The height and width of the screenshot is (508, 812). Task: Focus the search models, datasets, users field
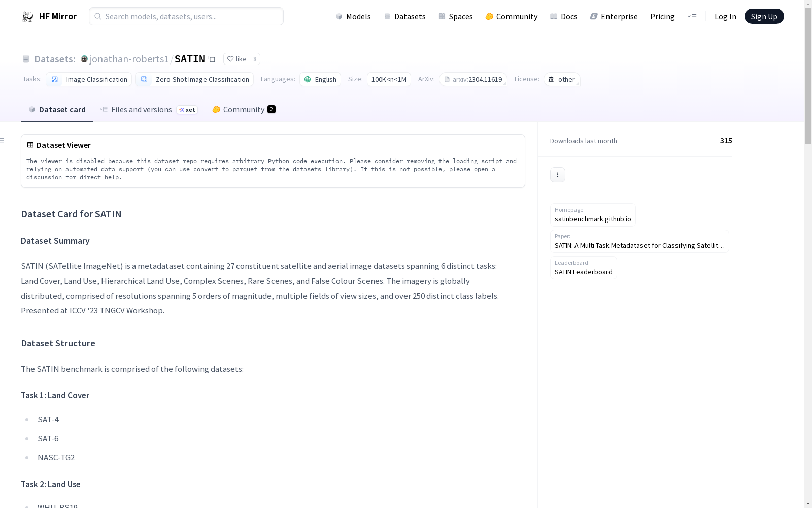(x=186, y=16)
